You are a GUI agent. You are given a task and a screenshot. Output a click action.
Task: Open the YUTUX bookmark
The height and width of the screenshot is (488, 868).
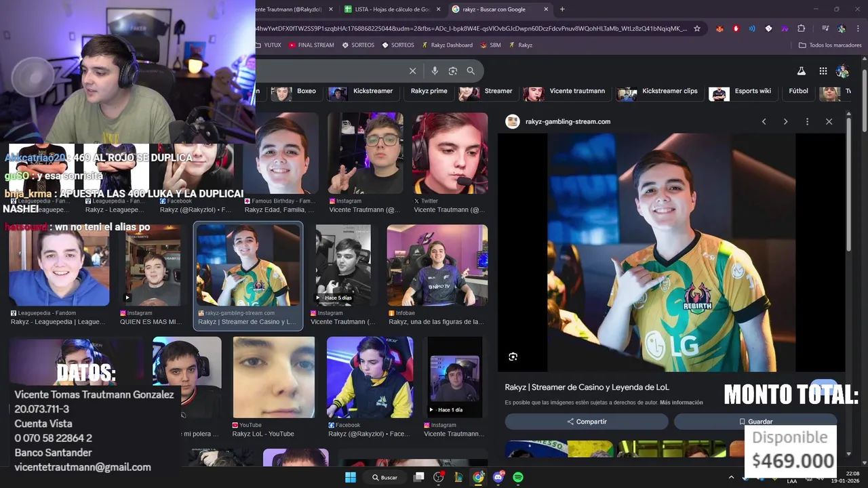(x=269, y=45)
